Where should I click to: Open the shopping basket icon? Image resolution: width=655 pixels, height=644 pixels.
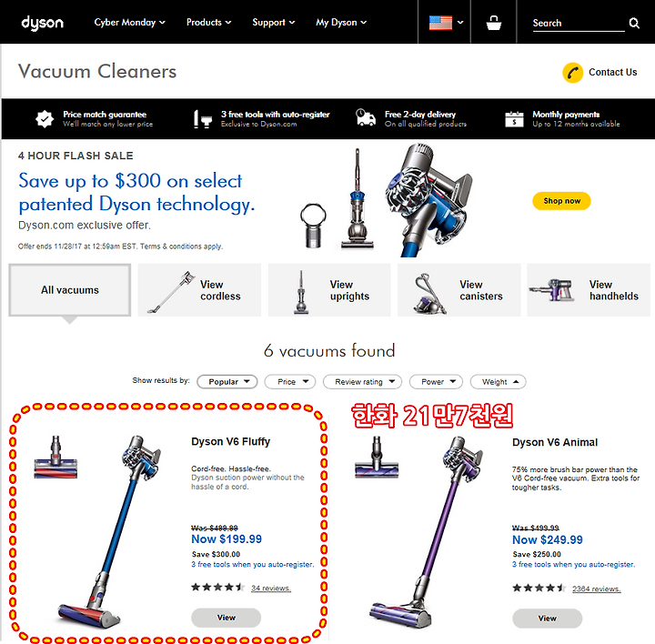(493, 23)
